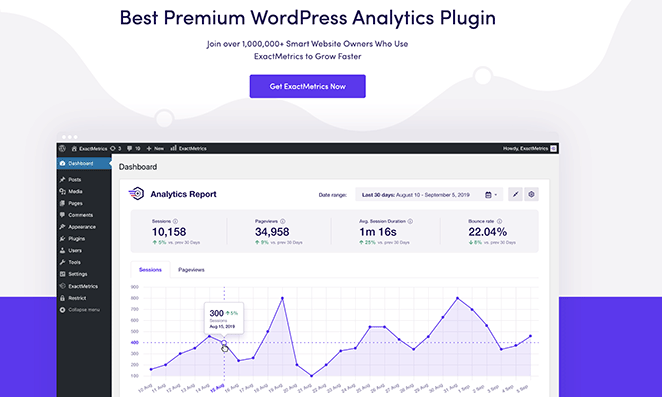Click the Appearance brush icon
Viewport: 662px width, 397px height.
pyautogui.click(x=62, y=227)
